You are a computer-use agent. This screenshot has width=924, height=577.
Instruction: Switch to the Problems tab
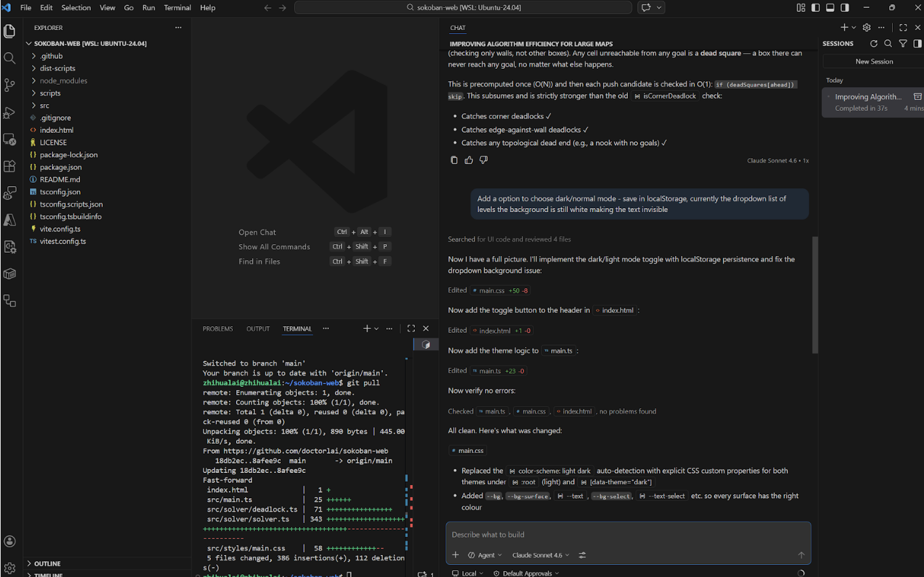coord(218,329)
